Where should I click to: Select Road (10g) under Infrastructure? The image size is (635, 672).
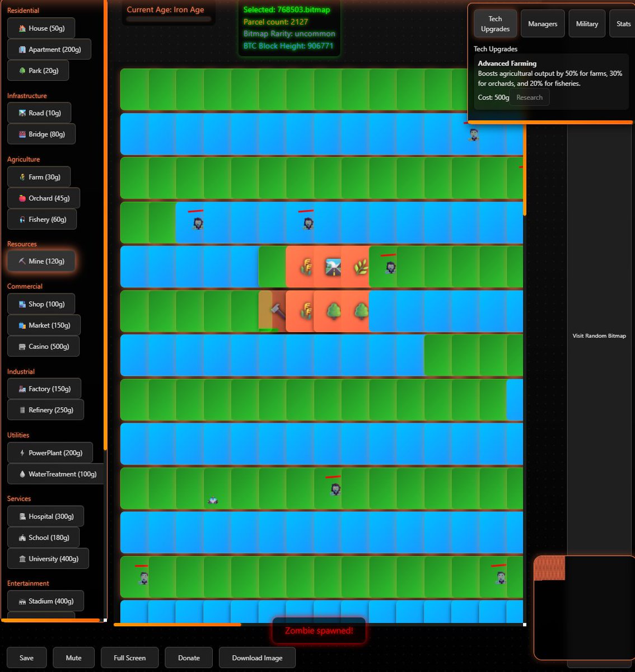point(39,113)
